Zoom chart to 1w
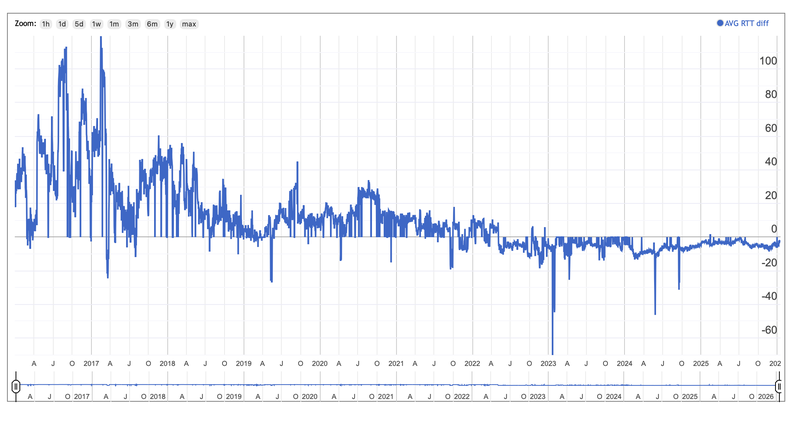The image size is (800, 427). click(97, 23)
